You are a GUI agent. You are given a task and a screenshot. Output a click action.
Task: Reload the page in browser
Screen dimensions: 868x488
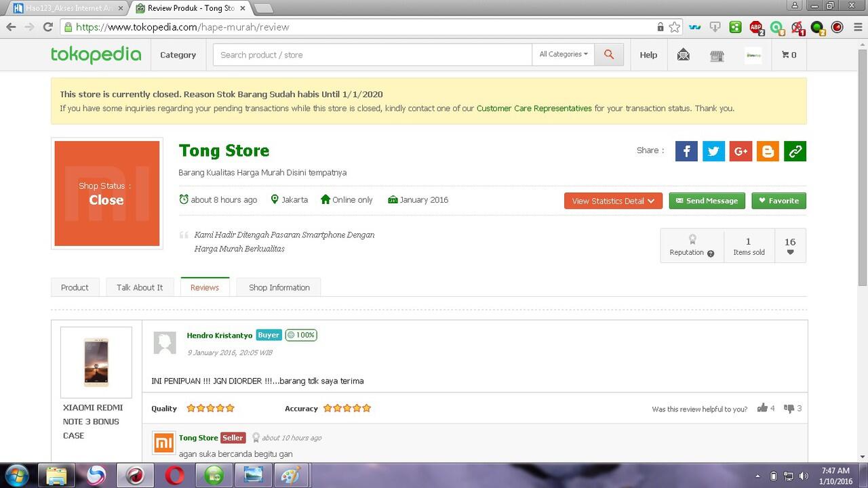click(47, 27)
